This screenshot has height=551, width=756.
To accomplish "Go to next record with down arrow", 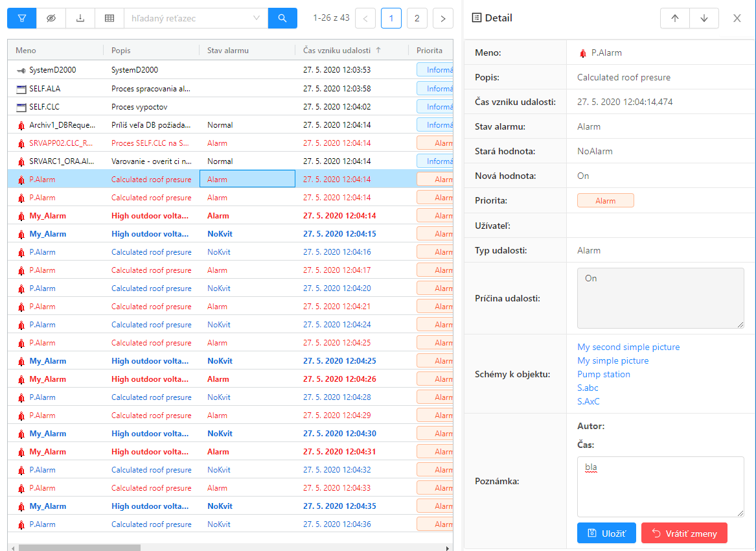I will click(x=704, y=18).
